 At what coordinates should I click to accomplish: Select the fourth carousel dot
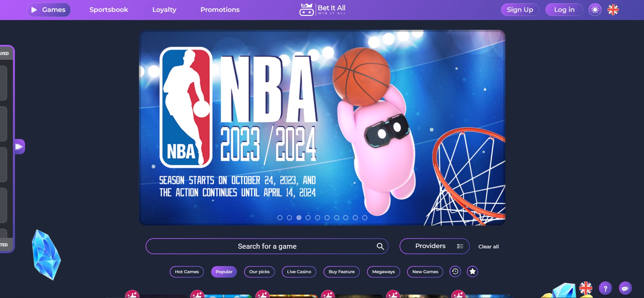[308, 217]
